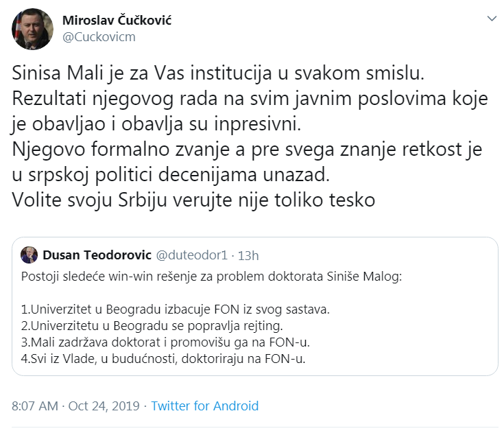Open Dusan Teodorovic's small avatar
The width and height of the screenshot is (504, 433).
click(29, 255)
